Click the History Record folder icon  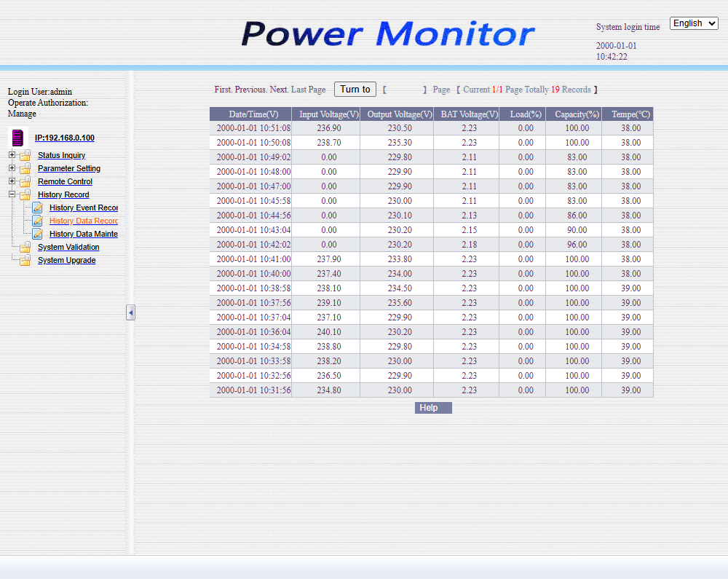coord(25,195)
